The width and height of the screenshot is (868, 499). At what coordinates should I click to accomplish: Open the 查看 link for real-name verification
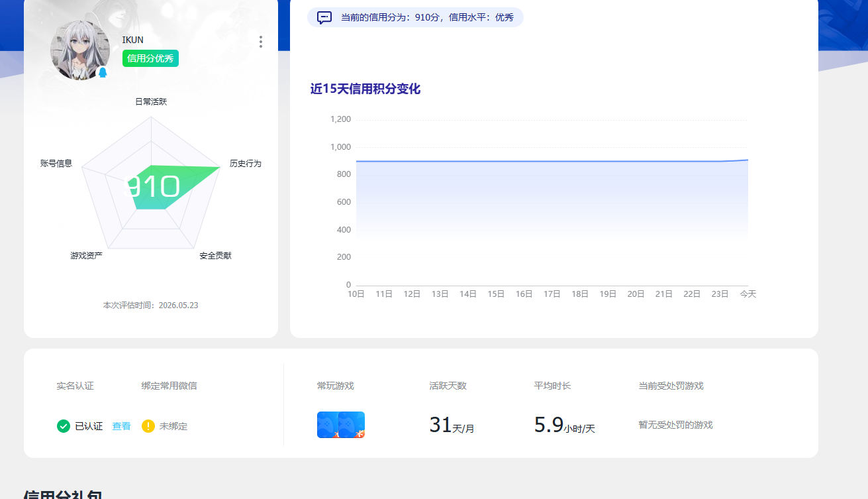coord(121,426)
